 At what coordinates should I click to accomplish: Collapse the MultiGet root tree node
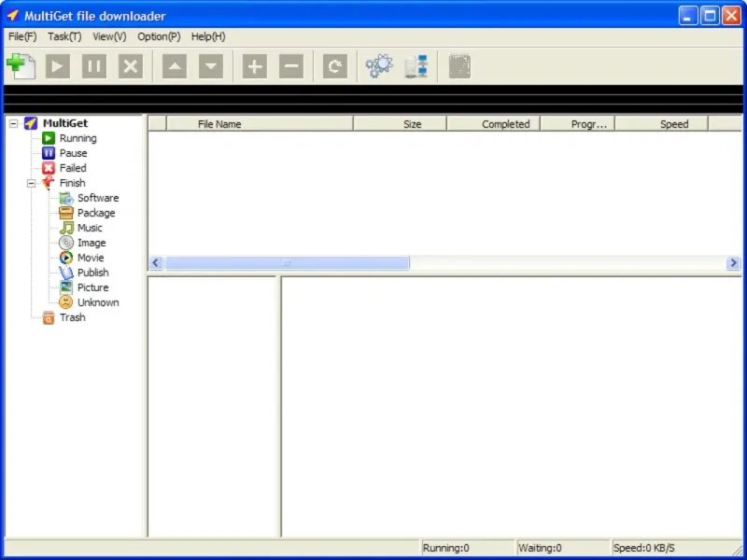[x=13, y=124]
